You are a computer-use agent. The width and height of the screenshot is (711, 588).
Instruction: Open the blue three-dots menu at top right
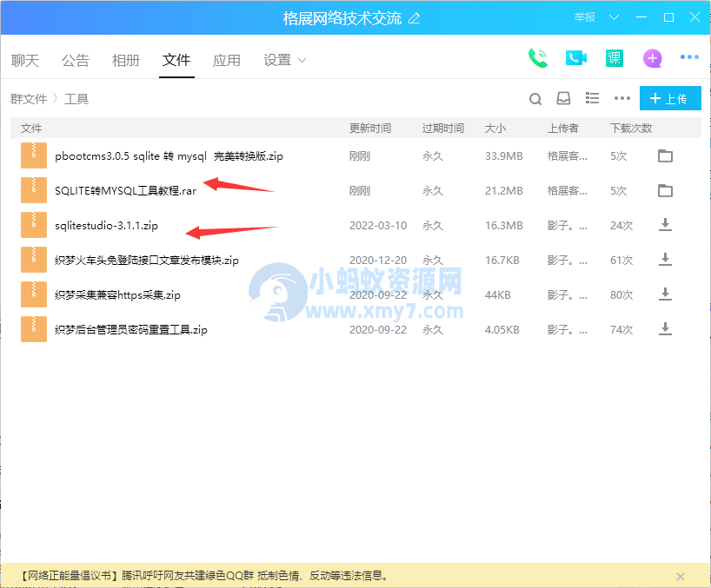[x=689, y=57]
